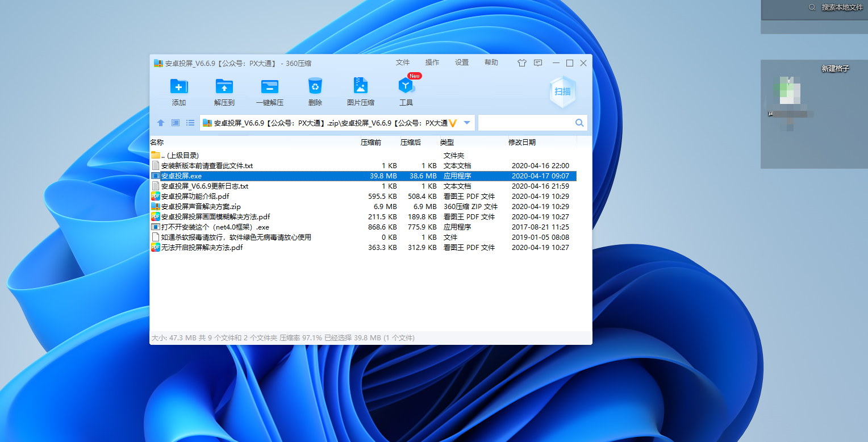Click the text icon of 安装新版本前请查看此文件.txt

(156, 165)
